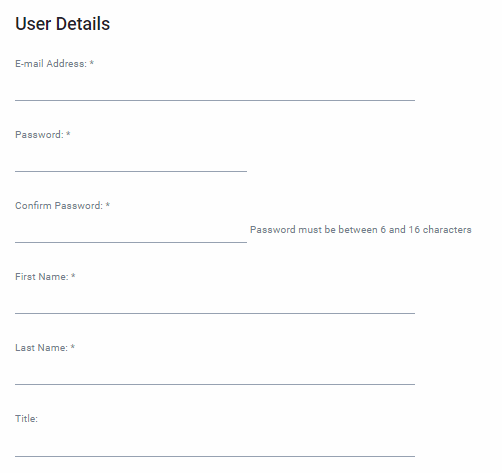Click the E-mail Address label

pos(51,64)
